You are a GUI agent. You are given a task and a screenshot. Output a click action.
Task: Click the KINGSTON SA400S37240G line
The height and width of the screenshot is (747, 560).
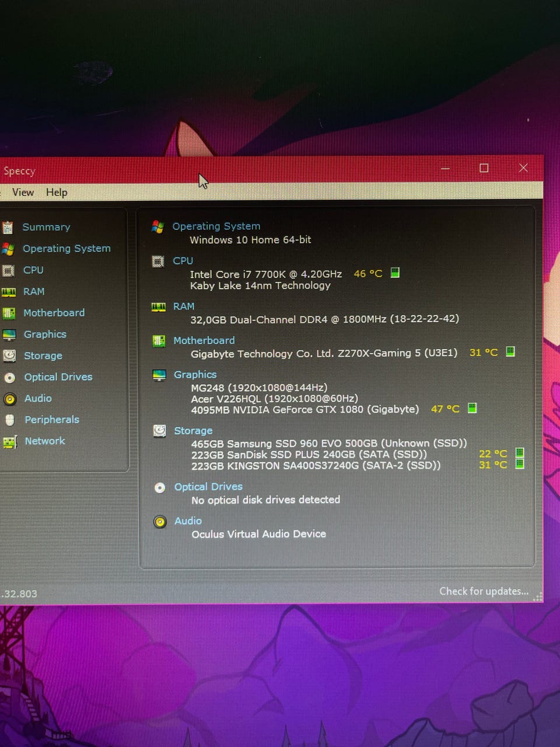tap(316, 466)
